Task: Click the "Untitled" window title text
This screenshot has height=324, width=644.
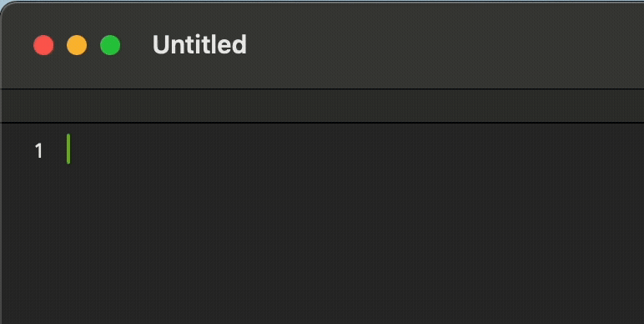Action: point(199,45)
